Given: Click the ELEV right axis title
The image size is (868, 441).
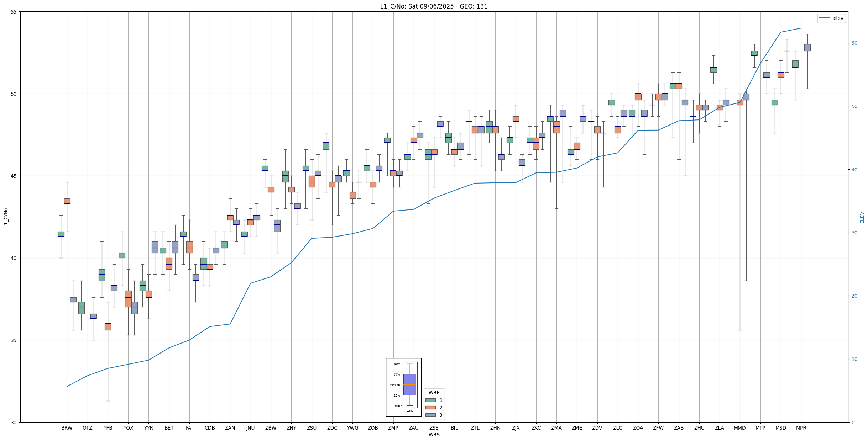Looking at the screenshot, I should coord(862,217).
